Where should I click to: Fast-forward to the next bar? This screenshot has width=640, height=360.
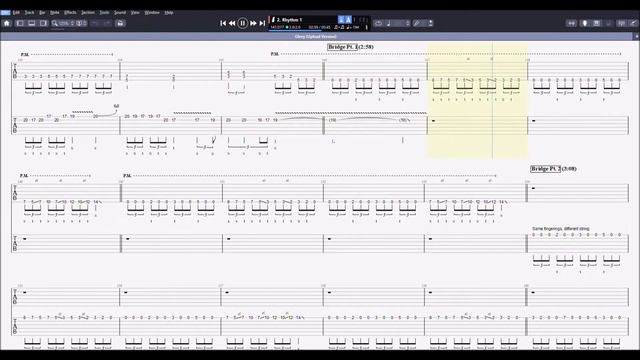click(253, 23)
